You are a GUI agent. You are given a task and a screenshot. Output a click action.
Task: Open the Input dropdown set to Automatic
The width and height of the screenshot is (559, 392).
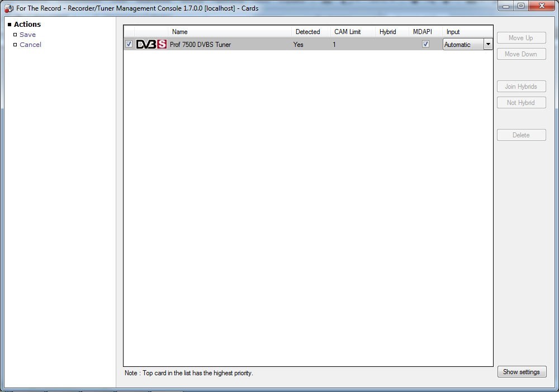(x=487, y=45)
